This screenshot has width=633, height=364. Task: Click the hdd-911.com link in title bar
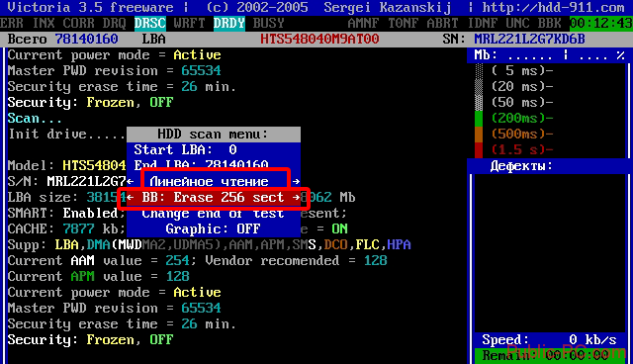click(x=553, y=7)
